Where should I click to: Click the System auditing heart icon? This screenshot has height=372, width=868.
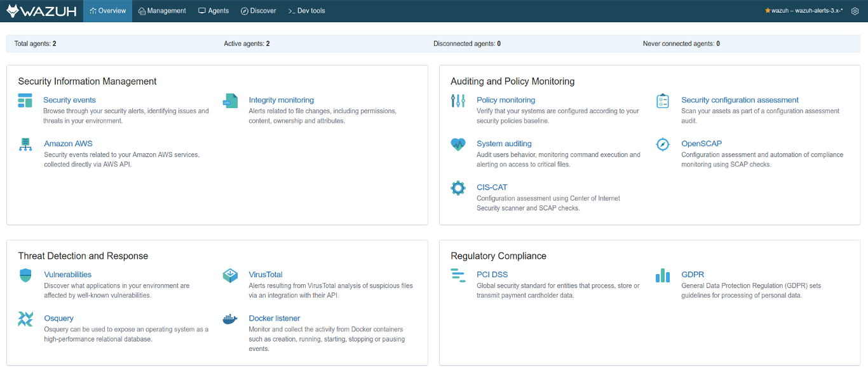[x=458, y=144]
